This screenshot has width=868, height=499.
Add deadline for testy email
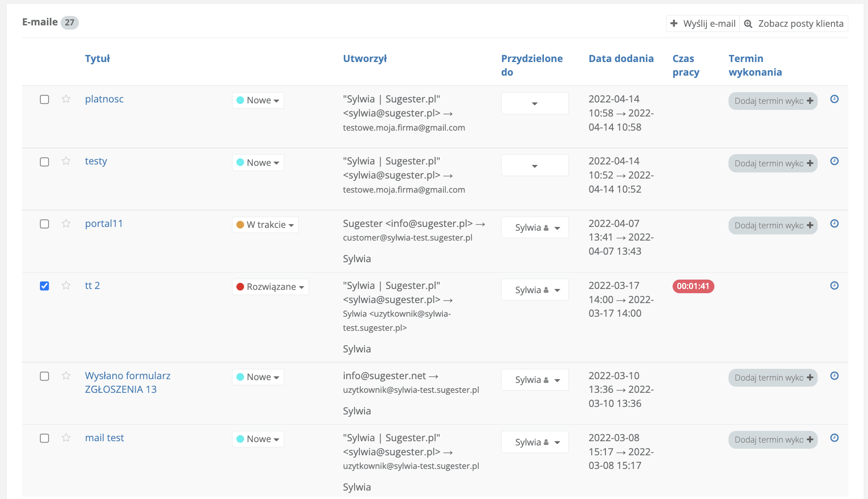[773, 164]
